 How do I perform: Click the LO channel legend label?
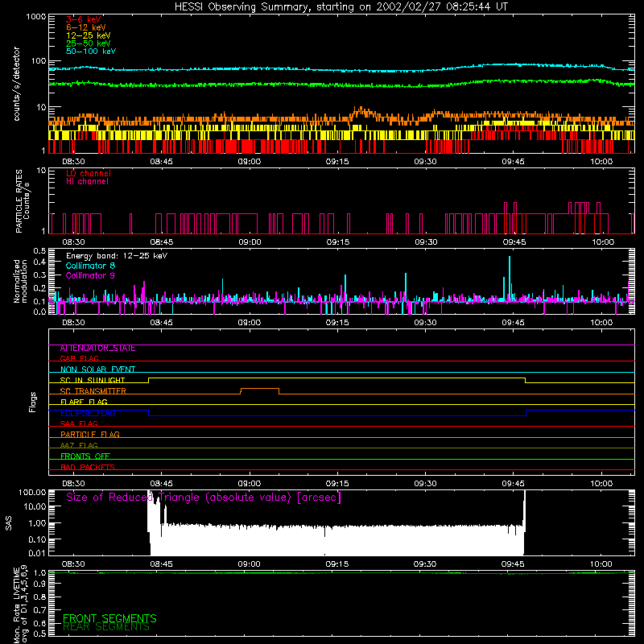click(x=89, y=173)
